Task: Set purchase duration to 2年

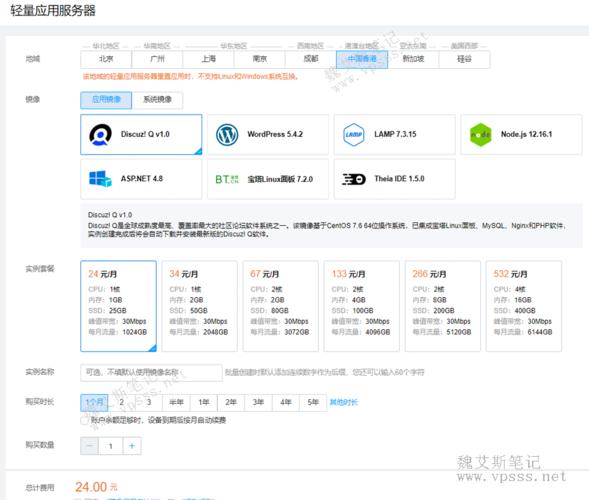Action: point(231,403)
